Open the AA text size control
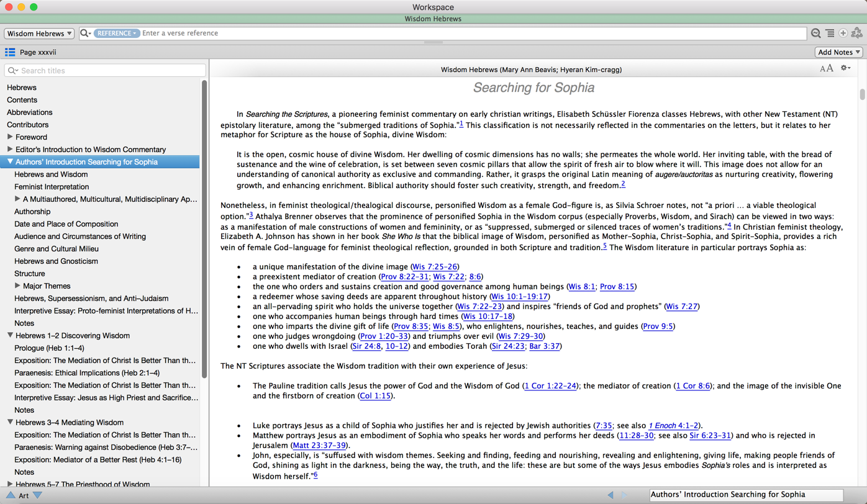 coord(826,68)
